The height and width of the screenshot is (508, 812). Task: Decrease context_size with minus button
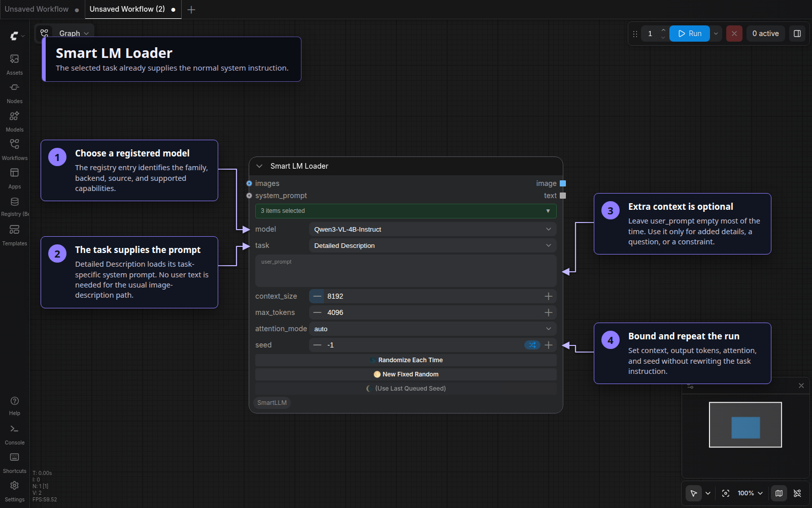[317, 296]
